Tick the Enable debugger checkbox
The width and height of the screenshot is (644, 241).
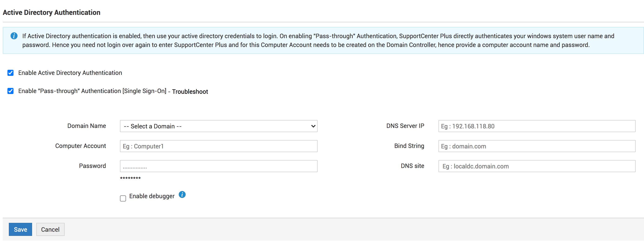[123, 198]
